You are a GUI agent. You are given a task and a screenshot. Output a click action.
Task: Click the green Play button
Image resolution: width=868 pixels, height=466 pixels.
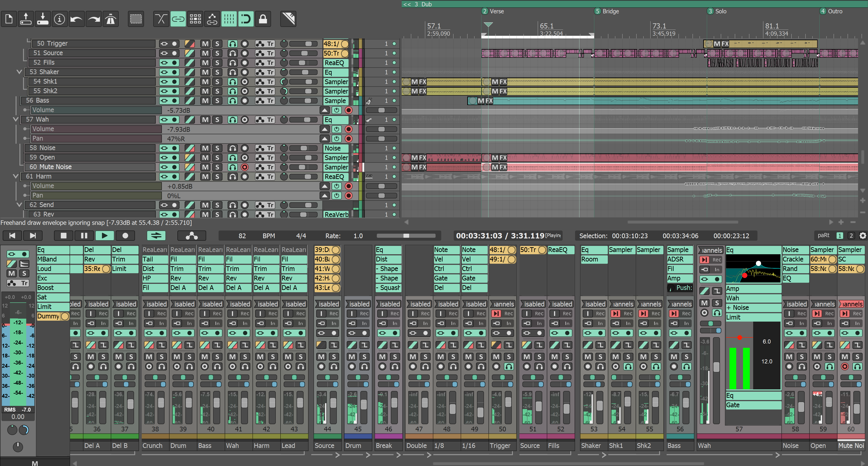click(x=104, y=235)
